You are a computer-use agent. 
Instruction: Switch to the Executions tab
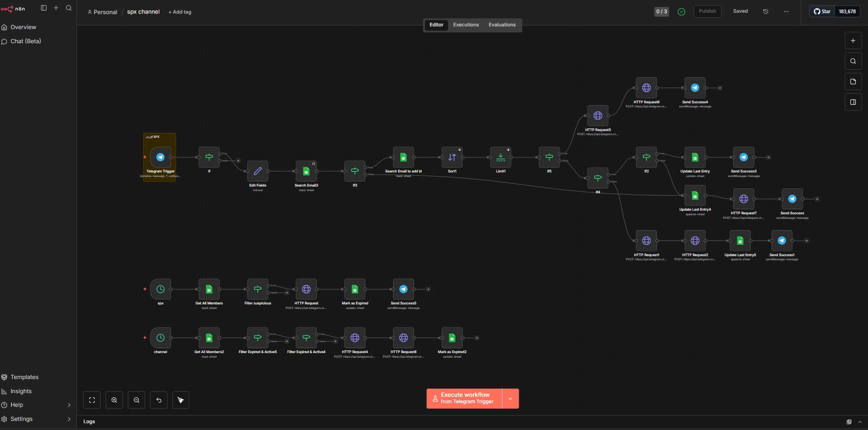[466, 25]
